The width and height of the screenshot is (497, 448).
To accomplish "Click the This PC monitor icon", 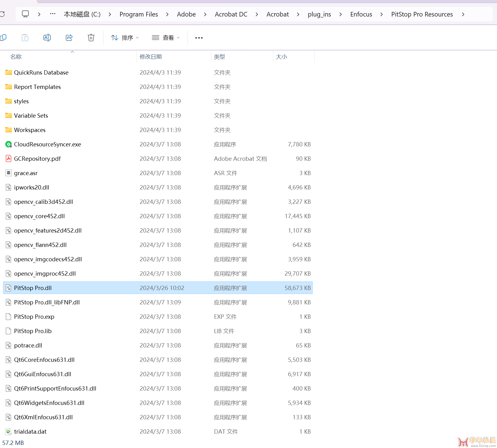I will [x=25, y=14].
